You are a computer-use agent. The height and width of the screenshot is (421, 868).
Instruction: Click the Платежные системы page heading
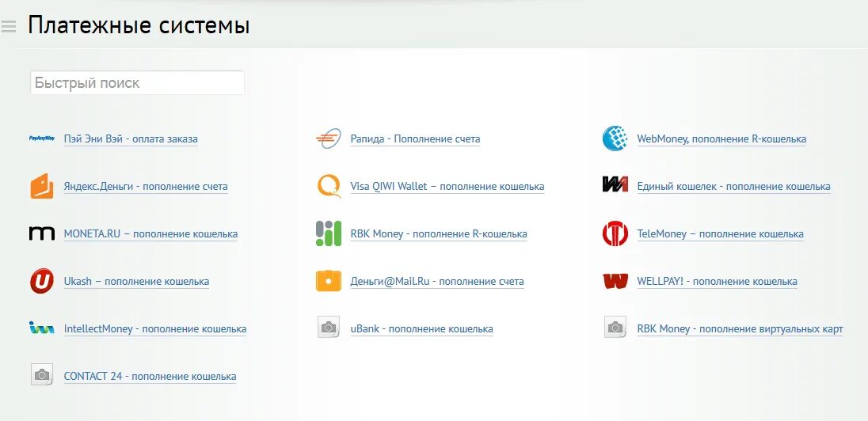tap(139, 25)
